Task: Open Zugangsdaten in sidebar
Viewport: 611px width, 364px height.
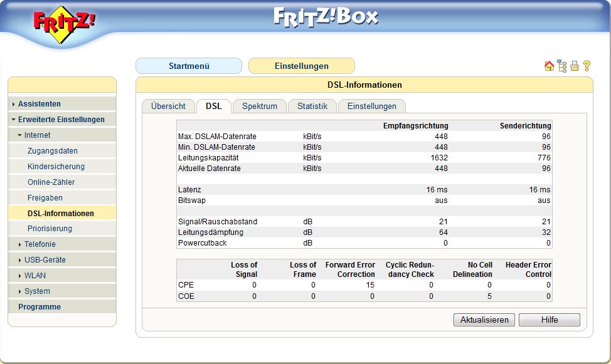Action: tap(53, 151)
